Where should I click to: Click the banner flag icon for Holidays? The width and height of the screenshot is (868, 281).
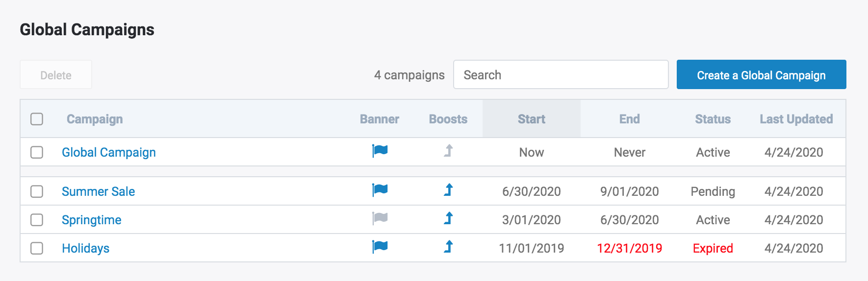click(x=380, y=247)
